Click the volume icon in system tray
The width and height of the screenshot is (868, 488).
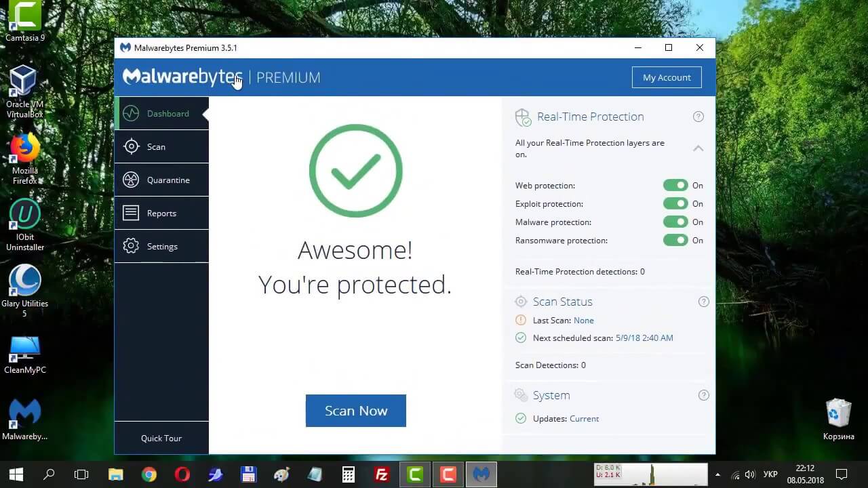pyautogui.click(x=750, y=474)
